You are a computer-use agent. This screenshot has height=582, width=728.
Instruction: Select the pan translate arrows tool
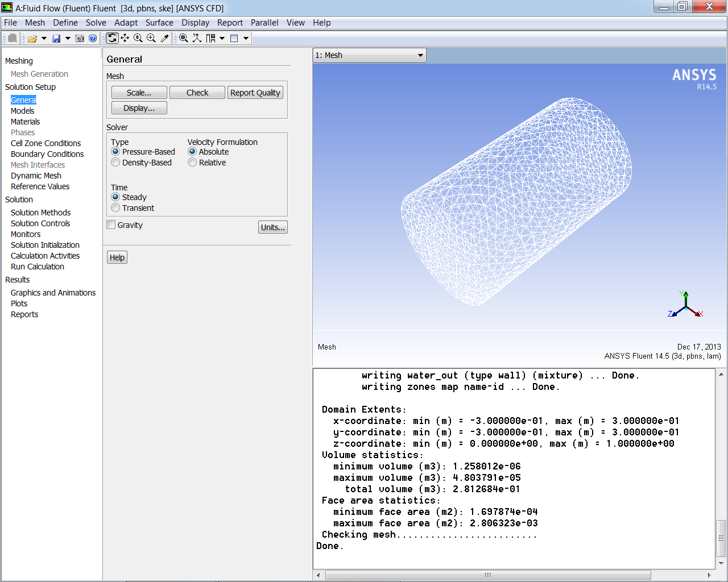[x=125, y=38]
